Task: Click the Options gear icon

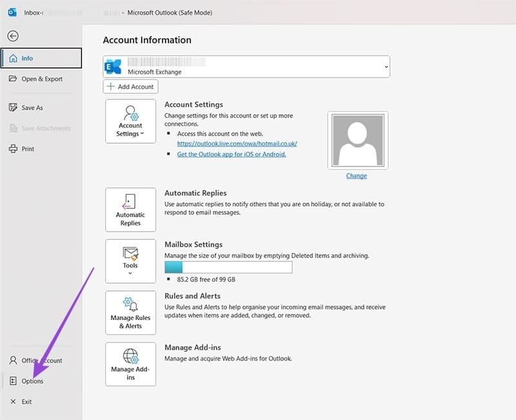Action: tap(14, 381)
